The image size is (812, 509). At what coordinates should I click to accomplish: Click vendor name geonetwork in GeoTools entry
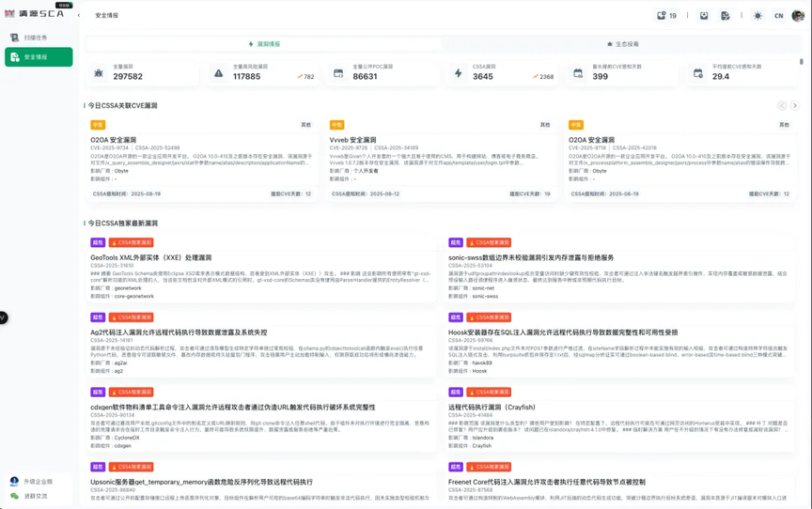pos(128,288)
